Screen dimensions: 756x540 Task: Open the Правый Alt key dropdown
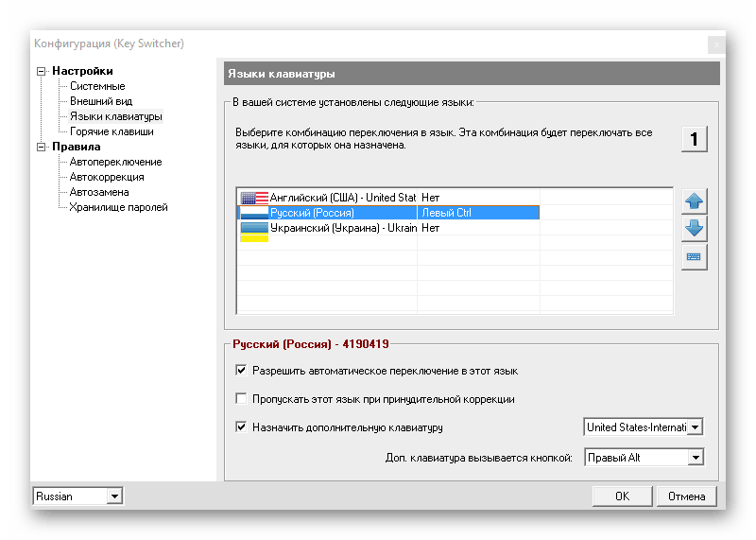click(x=696, y=458)
